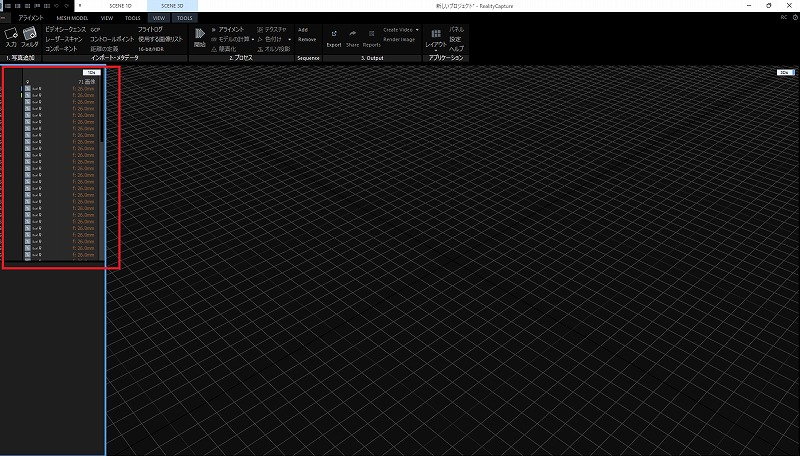Select the SCENE 1D context tab
Screen dimensions: 800x456
120,6
